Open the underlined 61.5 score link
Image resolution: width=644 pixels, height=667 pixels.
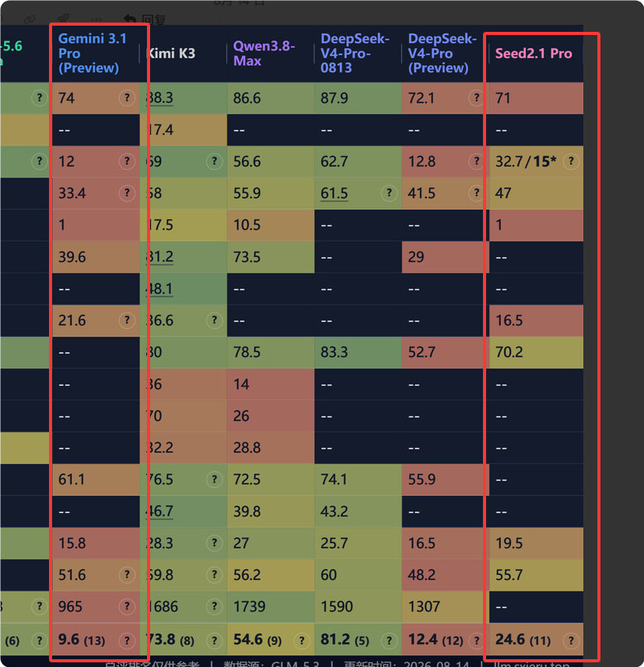(334, 193)
